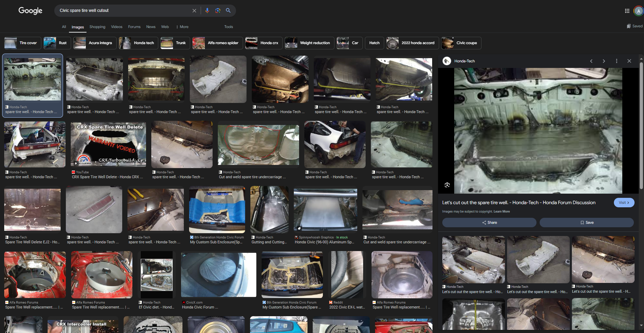Image resolution: width=644 pixels, height=333 pixels.
Task: Search inside image with Lens overlay icon
Action: click(x=447, y=185)
